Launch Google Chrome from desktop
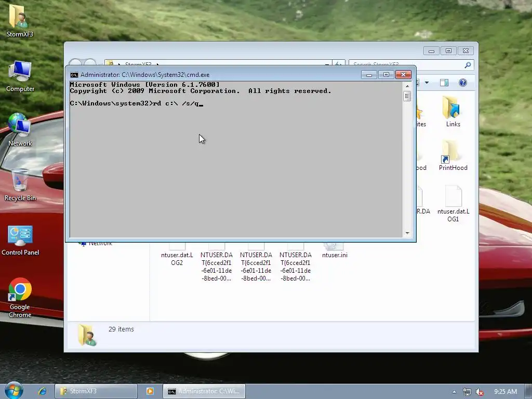532x399 pixels. [20, 298]
